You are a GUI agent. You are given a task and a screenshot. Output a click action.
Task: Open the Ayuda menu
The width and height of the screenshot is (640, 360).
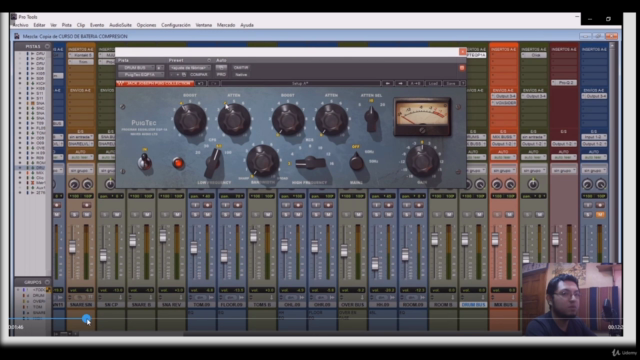point(247,25)
